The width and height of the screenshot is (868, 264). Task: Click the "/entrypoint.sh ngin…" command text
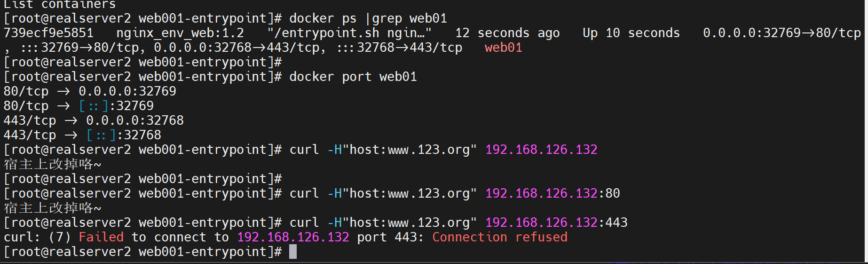click(x=349, y=33)
